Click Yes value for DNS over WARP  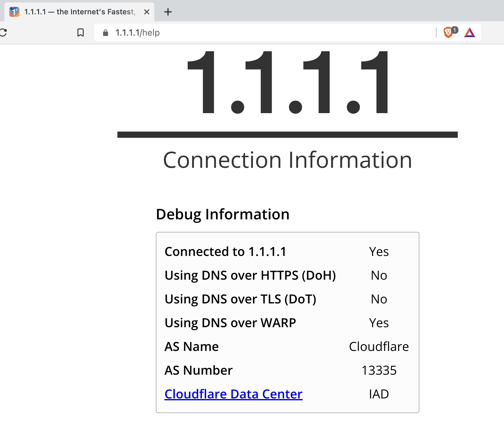(379, 323)
